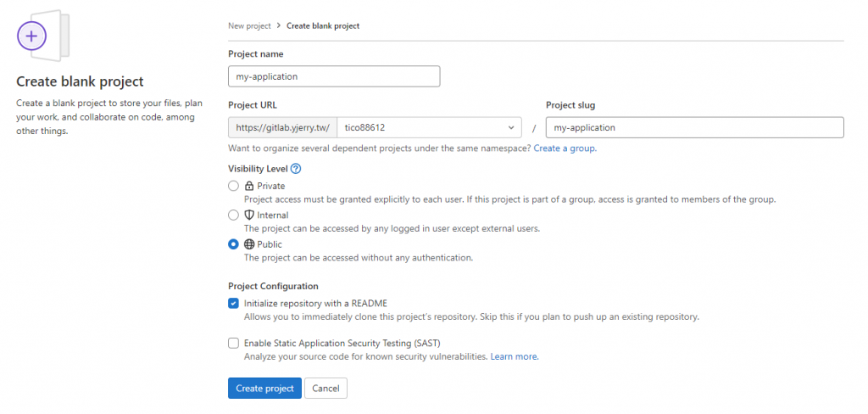Click the Private lock icon

pos(249,186)
